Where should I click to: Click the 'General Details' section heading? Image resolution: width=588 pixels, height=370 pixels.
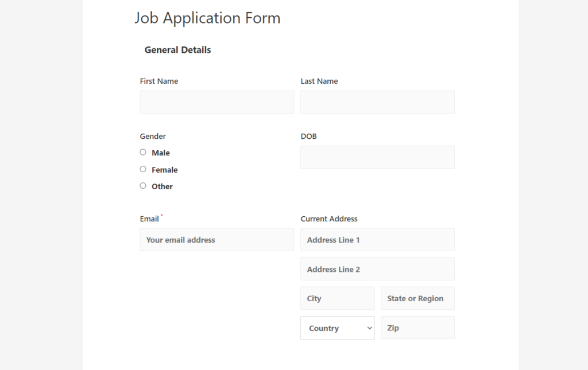pyautogui.click(x=177, y=50)
